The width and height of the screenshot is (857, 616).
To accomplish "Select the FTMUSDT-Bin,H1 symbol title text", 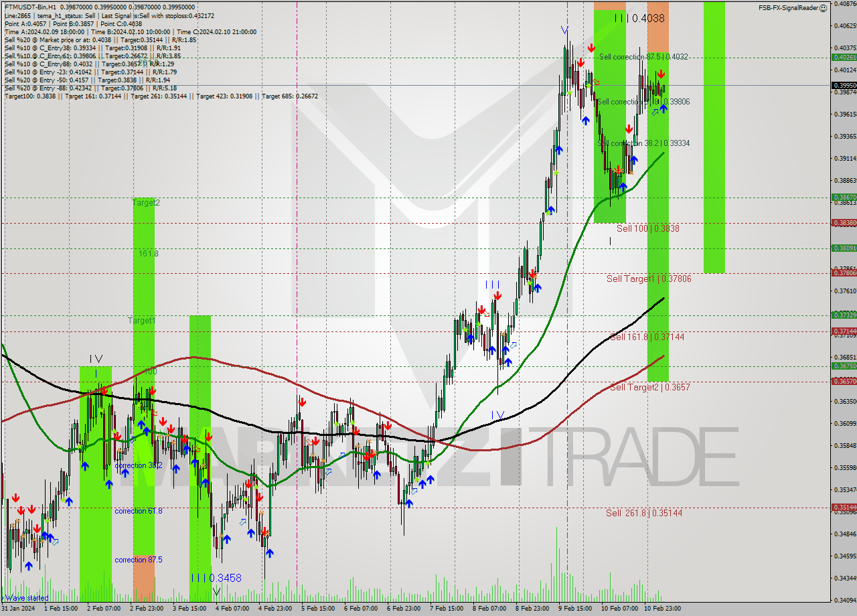I will point(29,7).
